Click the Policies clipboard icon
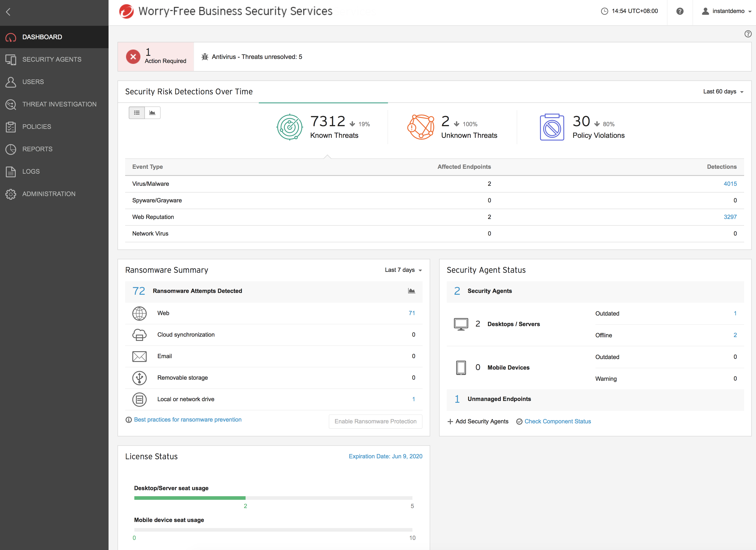The height and width of the screenshot is (550, 756). point(11,127)
